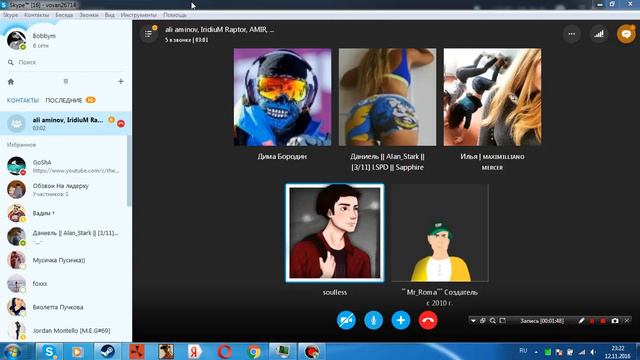Click the contact list vertical scrollbar
Screen dimensions: 640x360
tap(129, 171)
